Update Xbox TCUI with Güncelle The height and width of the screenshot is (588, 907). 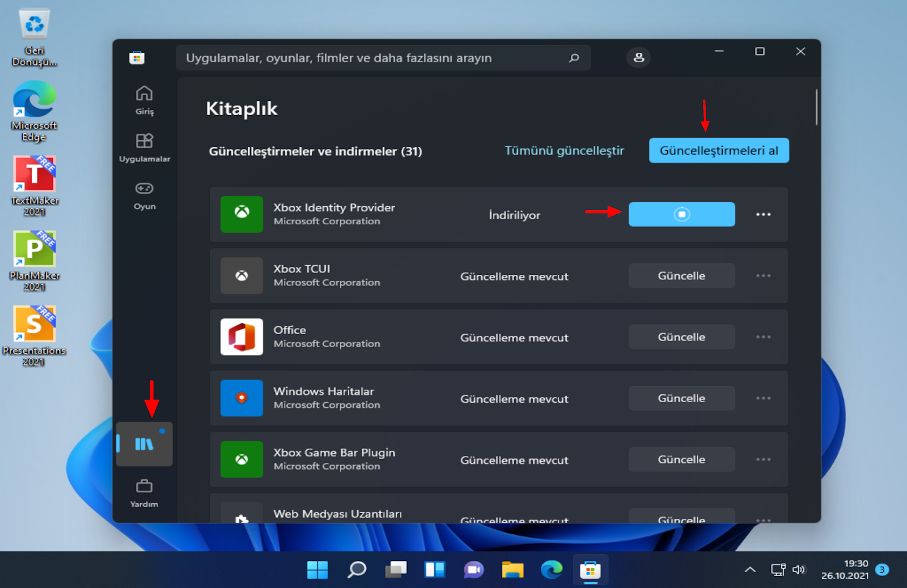(x=681, y=275)
